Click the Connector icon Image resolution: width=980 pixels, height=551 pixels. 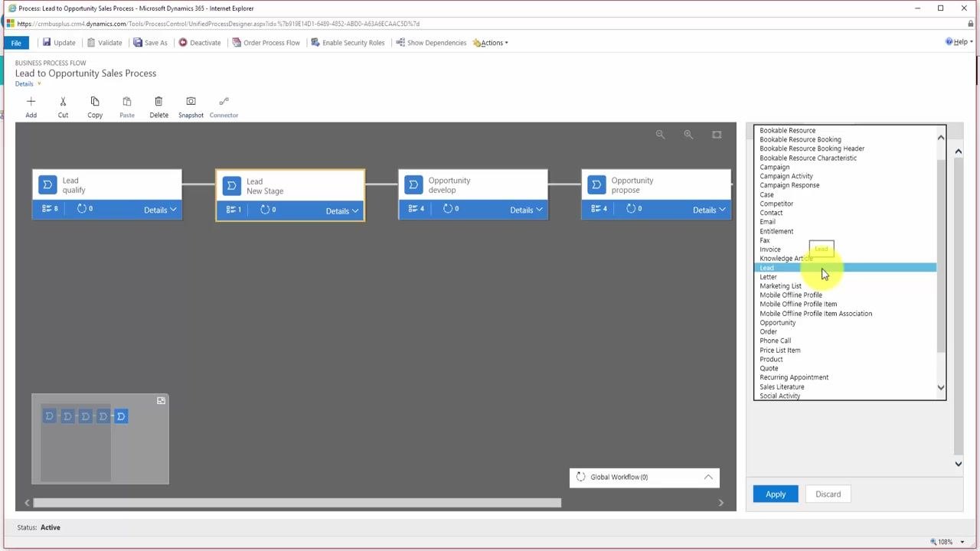tap(224, 101)
